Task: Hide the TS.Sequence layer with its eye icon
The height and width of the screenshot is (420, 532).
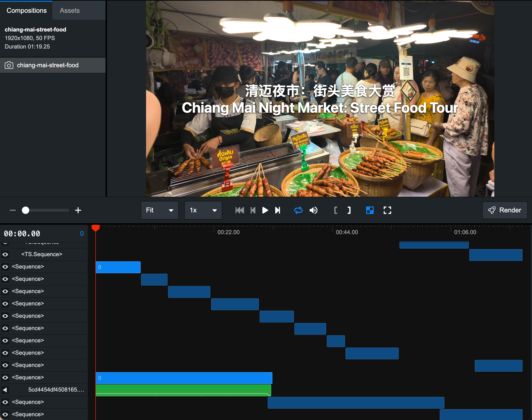Action: pyautogui.click(x=5, y=254)
